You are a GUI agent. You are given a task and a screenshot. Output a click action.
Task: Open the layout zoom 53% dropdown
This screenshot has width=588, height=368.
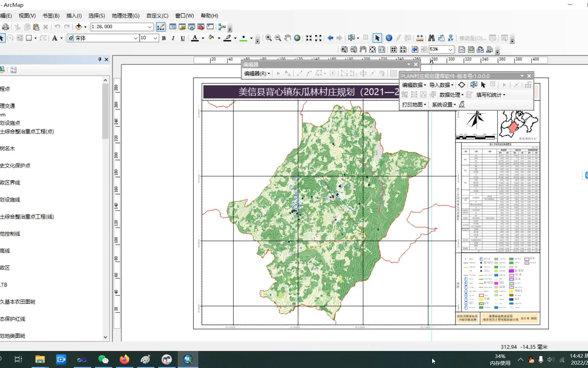point(451,49)
